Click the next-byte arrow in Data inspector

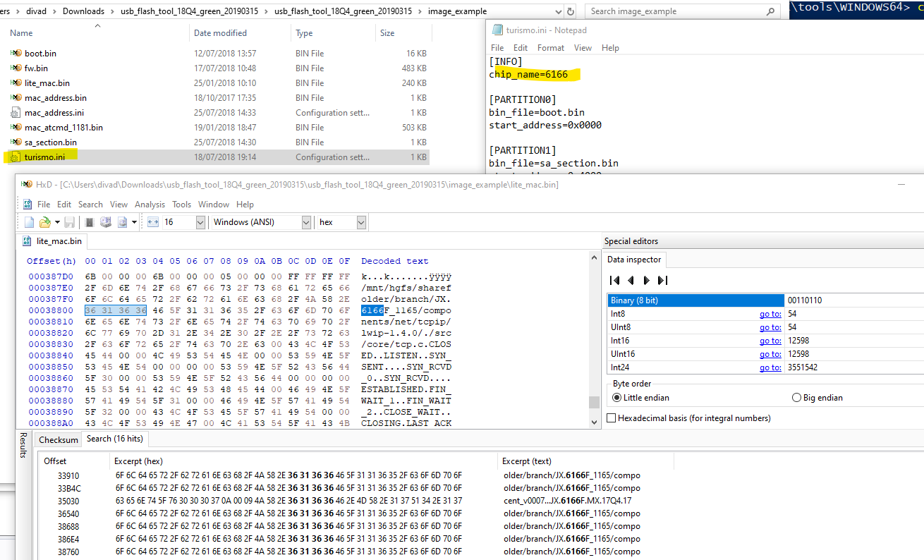(646, 280)
